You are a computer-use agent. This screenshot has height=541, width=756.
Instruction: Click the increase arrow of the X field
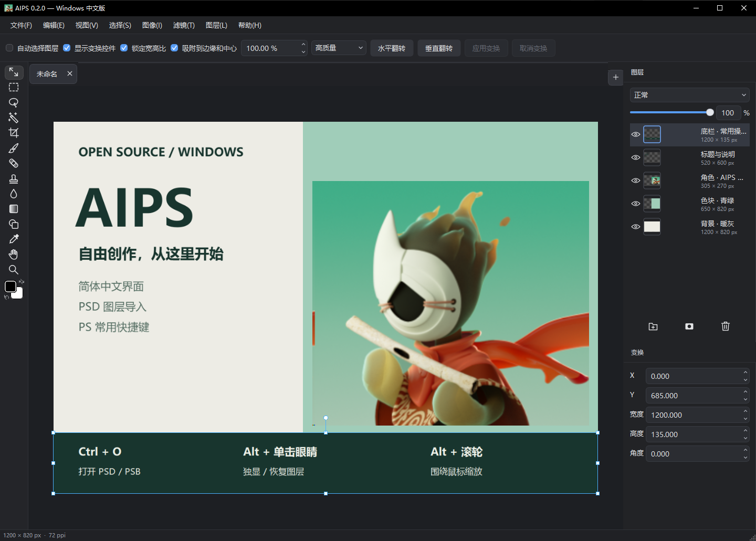point(745,373)
